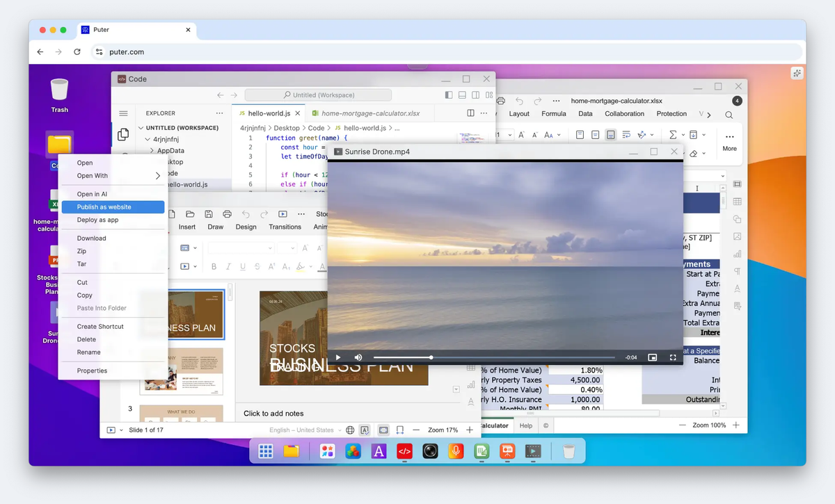Start slideshow from the presentation quick toolbar
Image resolution: width=835 pixels, height=504 pixels.
coord(283,214)
